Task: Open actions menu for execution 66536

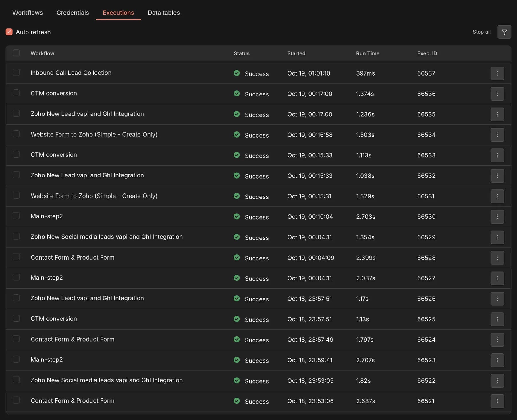Action: (x=497, y=94)
